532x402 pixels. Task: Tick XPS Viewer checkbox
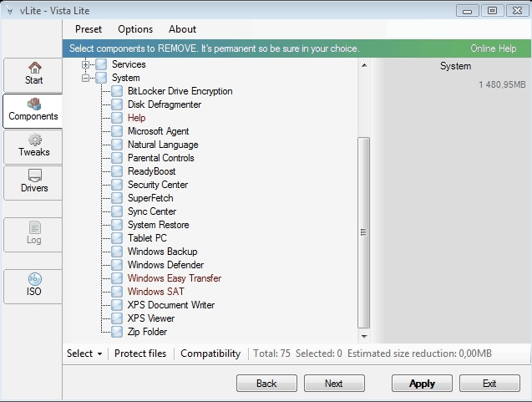click(117, 318)
